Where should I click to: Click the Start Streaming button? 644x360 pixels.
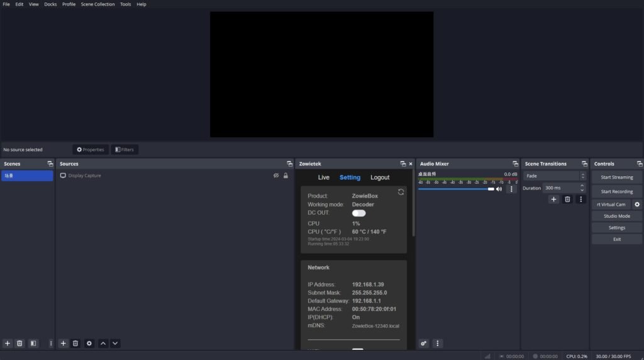coord(616,177)
